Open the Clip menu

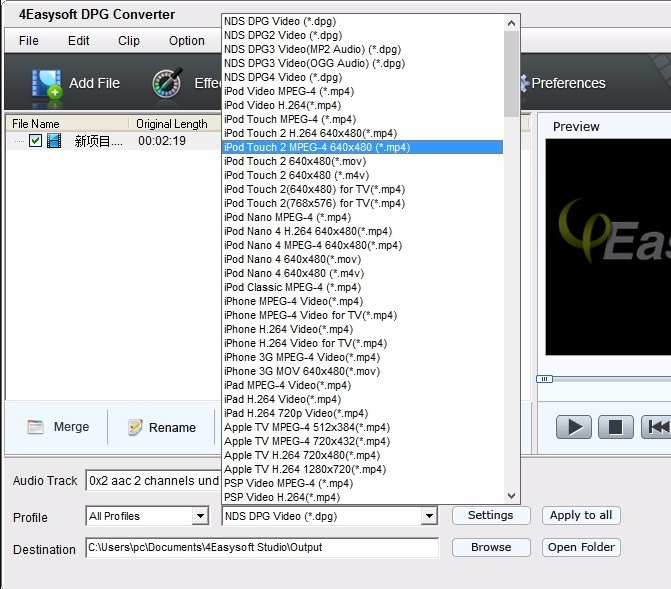click(129, 41)
